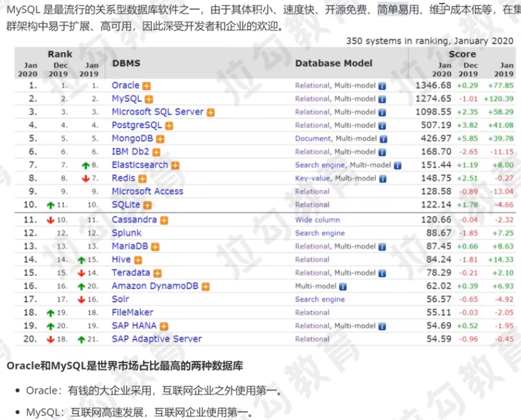Click the plus icon next to Teradata

[x=158, y=274]
